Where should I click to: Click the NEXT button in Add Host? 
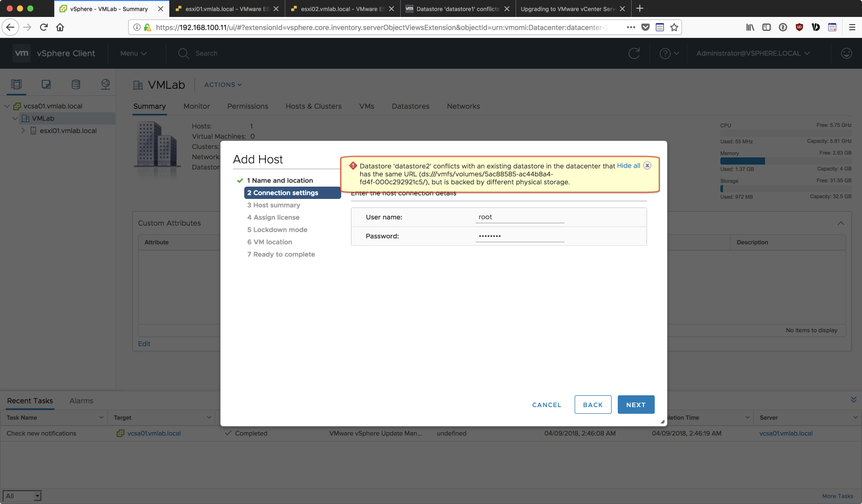(x=636, y=405)
